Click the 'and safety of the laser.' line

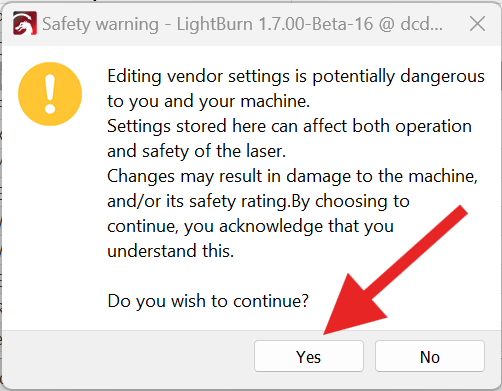click(x=197, y=151)
